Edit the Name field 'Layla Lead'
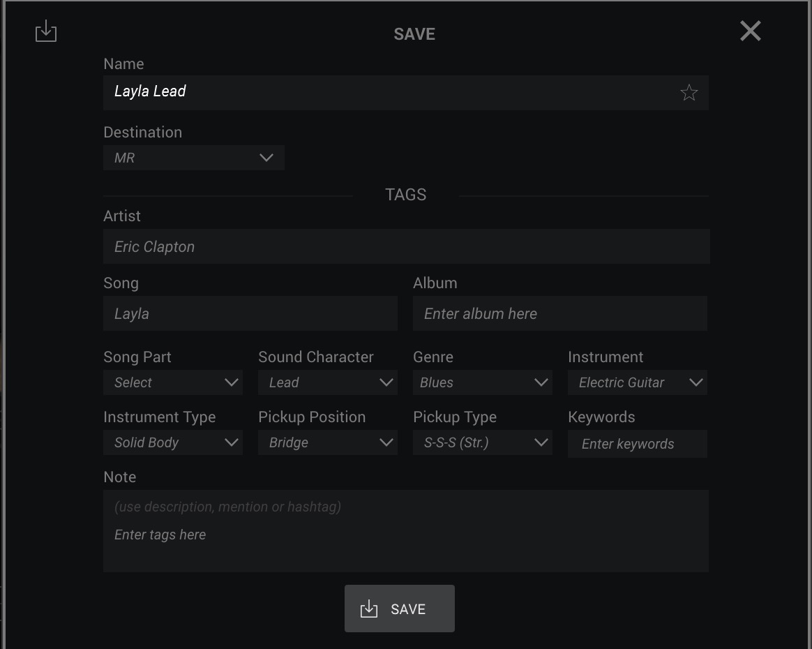 point(405,93)
